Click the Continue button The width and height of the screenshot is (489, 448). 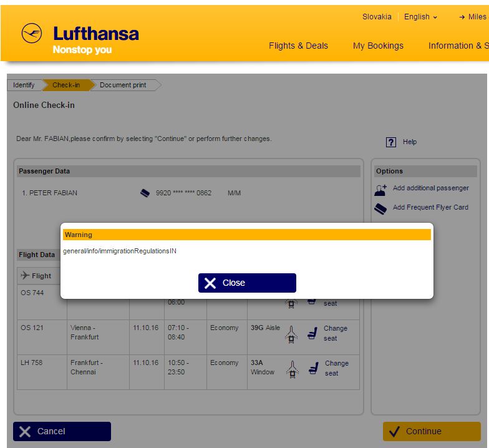click(x=432, y=432)
